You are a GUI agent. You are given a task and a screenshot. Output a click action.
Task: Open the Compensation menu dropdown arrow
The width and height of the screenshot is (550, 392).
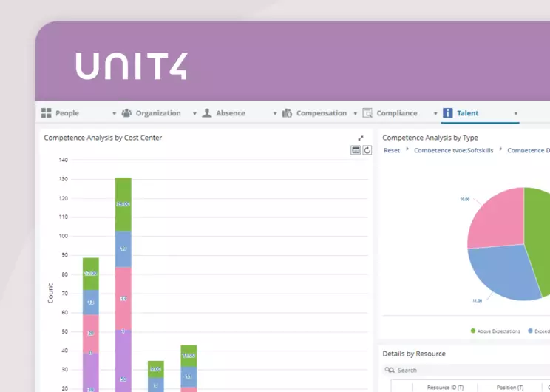(355, 114)
